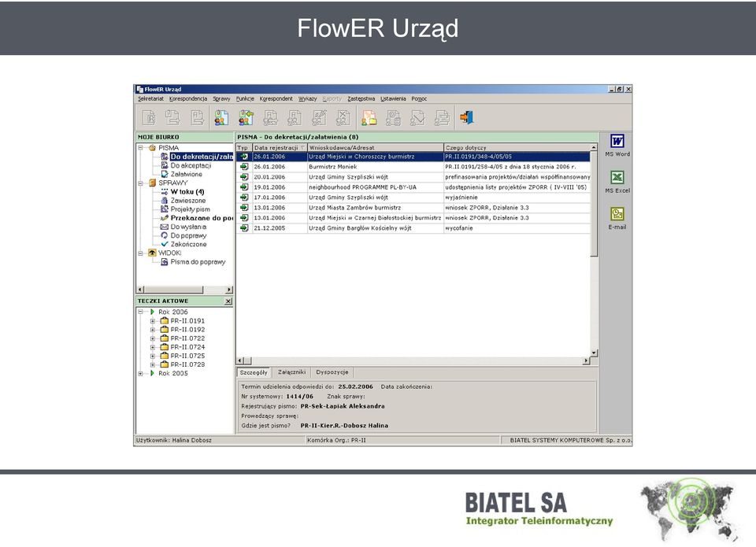Click type icon of neighbourhood PROGRAMME row
The image size is (756, 547).
coord(244,187)
